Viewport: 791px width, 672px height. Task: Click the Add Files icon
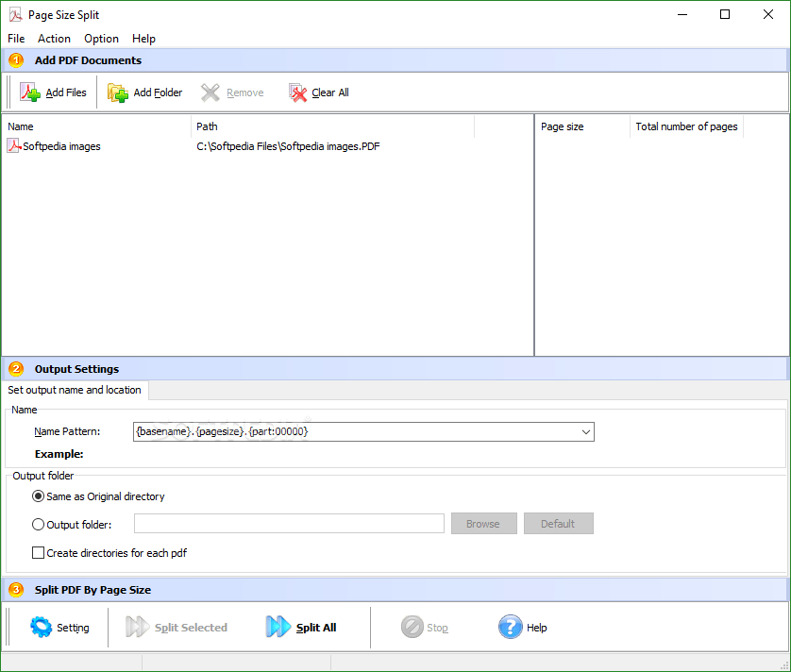(x=28, y=92)
